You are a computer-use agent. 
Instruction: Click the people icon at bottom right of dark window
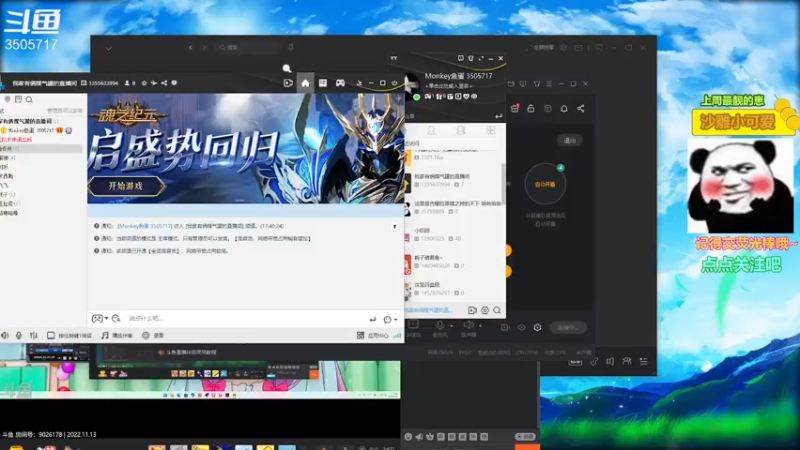click(627, 361)
